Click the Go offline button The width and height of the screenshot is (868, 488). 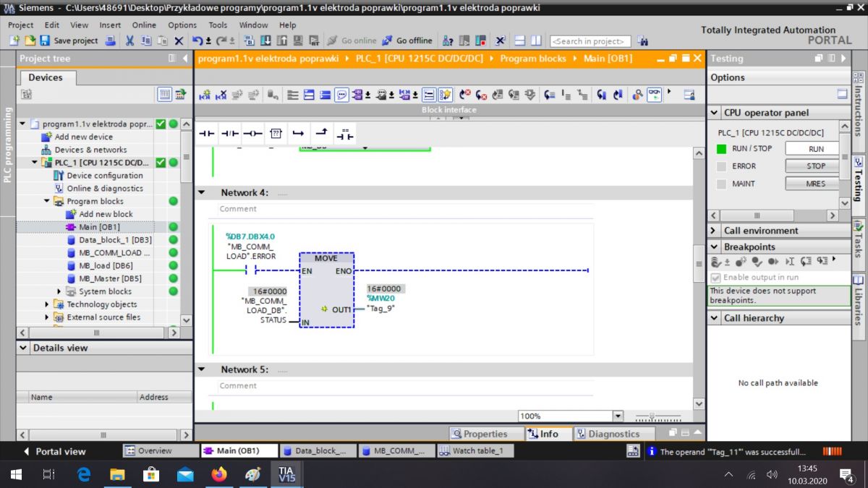pos(407,41)
